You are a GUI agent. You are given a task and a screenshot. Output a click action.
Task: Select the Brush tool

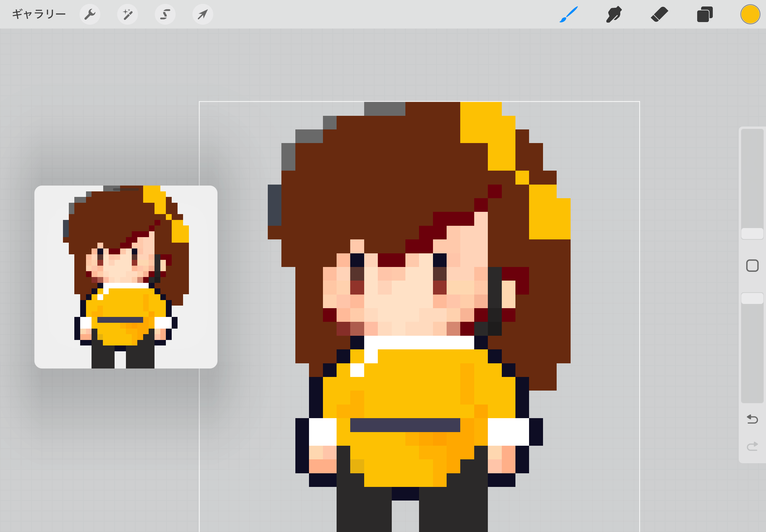pyautogui.click(x=569, y=14)
